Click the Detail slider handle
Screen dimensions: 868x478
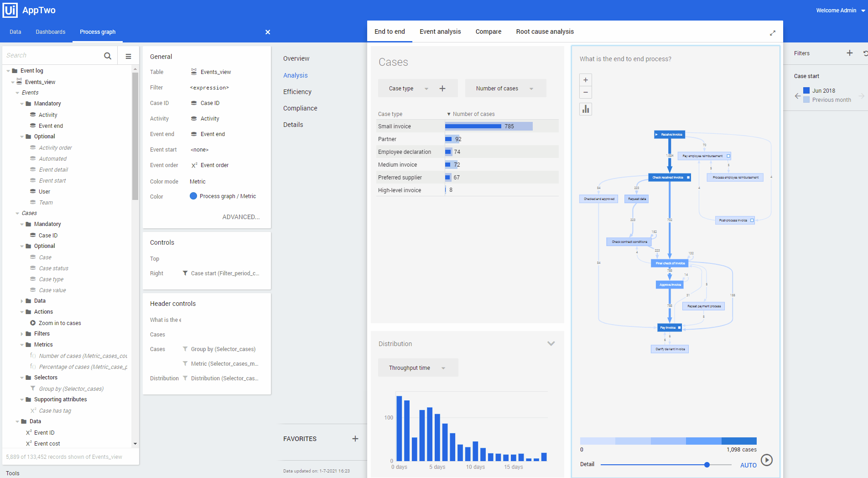tap(707, 465)
